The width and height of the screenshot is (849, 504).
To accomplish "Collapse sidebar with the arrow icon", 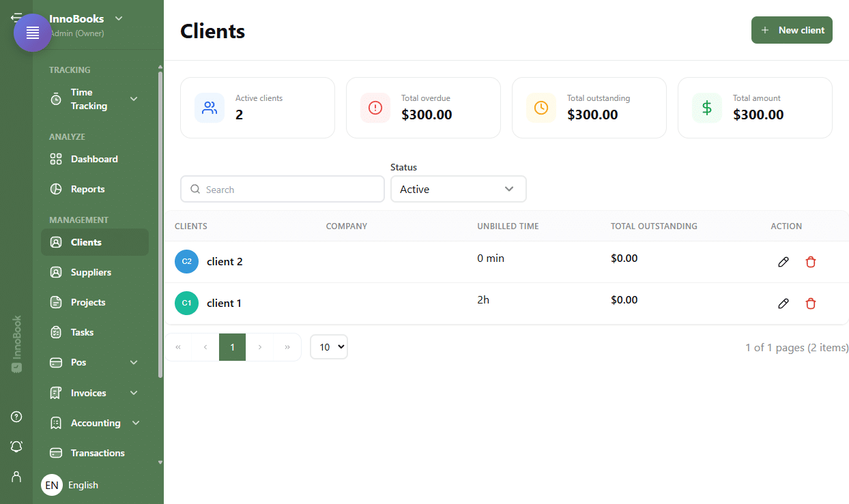I will tap(15, 16).
